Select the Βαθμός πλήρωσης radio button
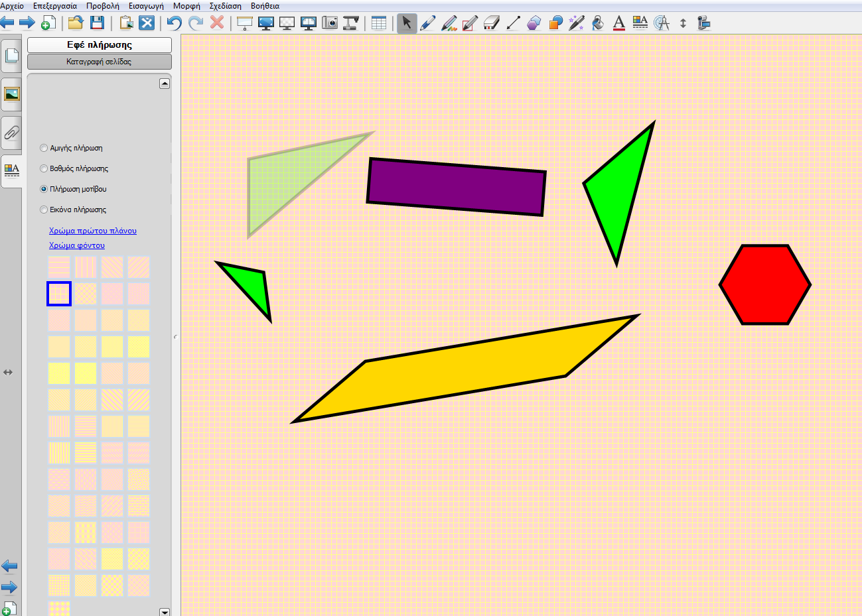862x616 pixels. pyautogui.click(x=44, y=168)
